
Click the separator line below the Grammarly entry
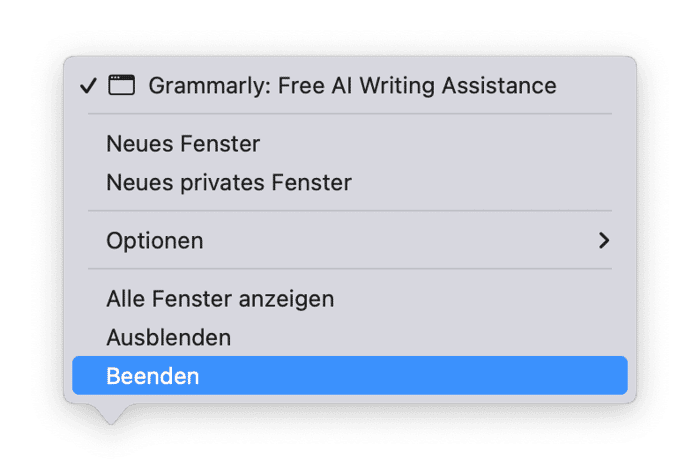(350, 114)
